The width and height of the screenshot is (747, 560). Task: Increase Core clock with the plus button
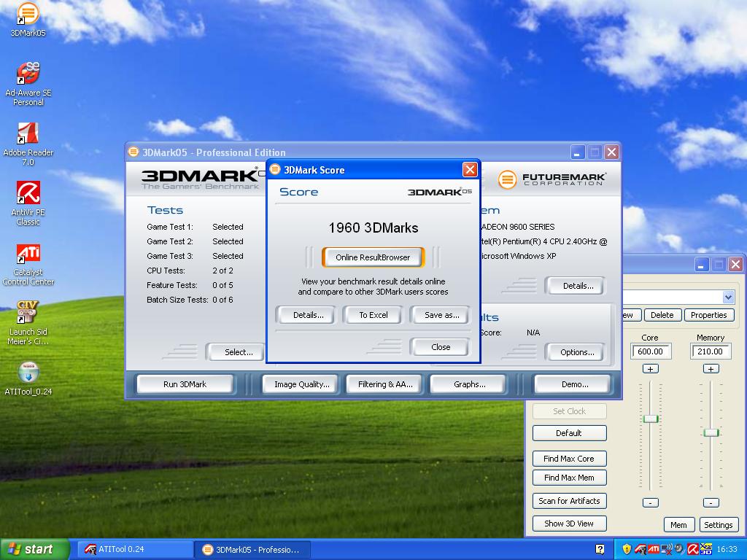coord(650,368)
